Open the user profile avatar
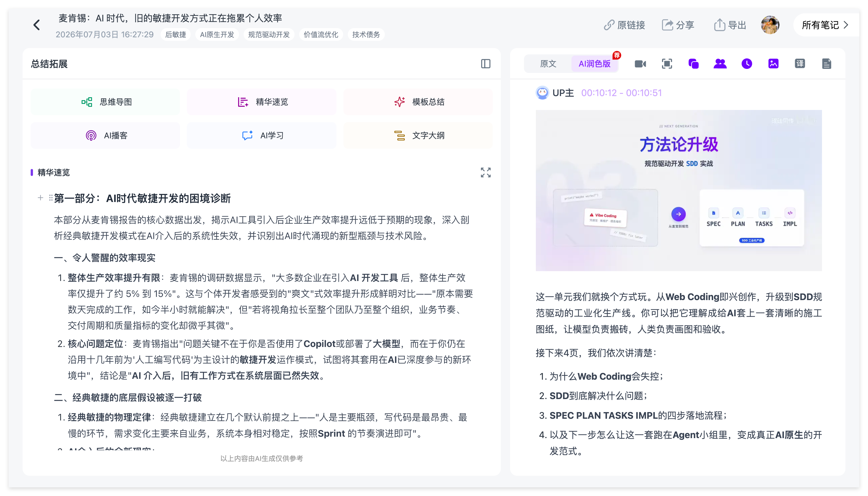The width and height of the screenshot is (868, 496). pyautogui.click(x=770, y=25)
